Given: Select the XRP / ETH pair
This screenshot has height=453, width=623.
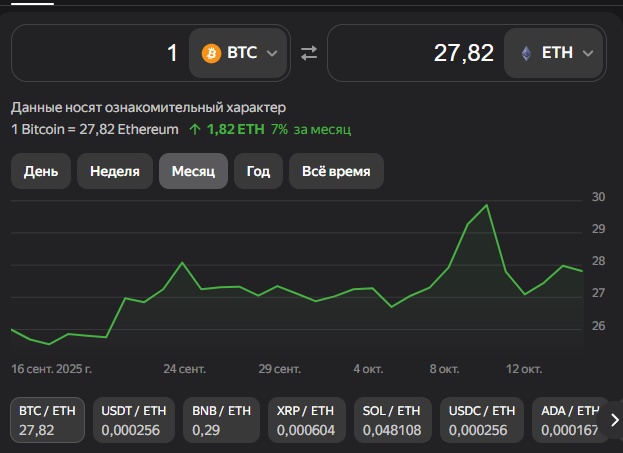Looking at the screenshot, I should (x=306, y=420).
